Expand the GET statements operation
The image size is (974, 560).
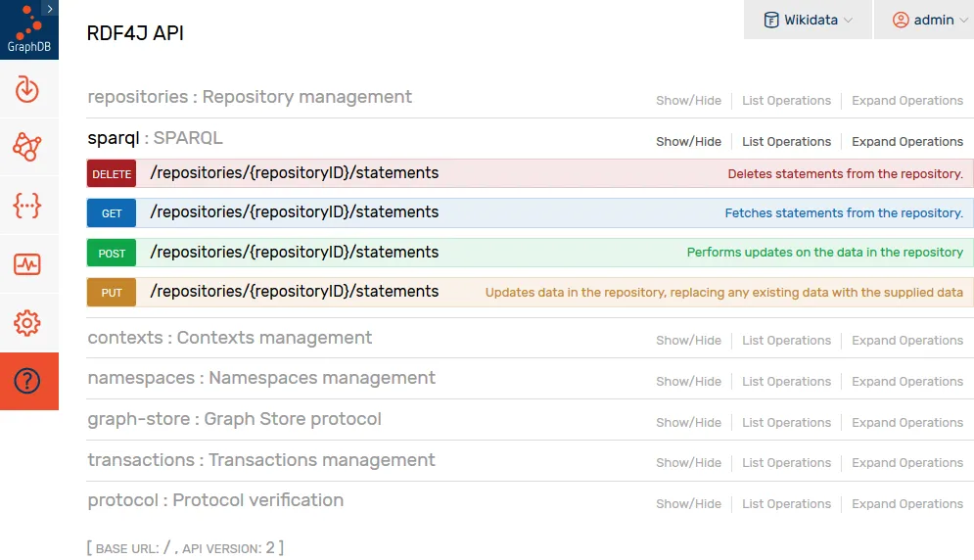point(294,212)
